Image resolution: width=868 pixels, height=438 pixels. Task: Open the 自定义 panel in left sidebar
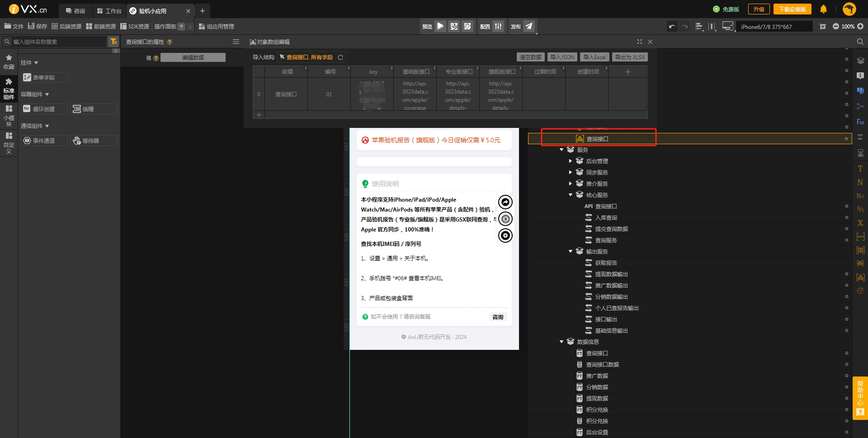9,142
